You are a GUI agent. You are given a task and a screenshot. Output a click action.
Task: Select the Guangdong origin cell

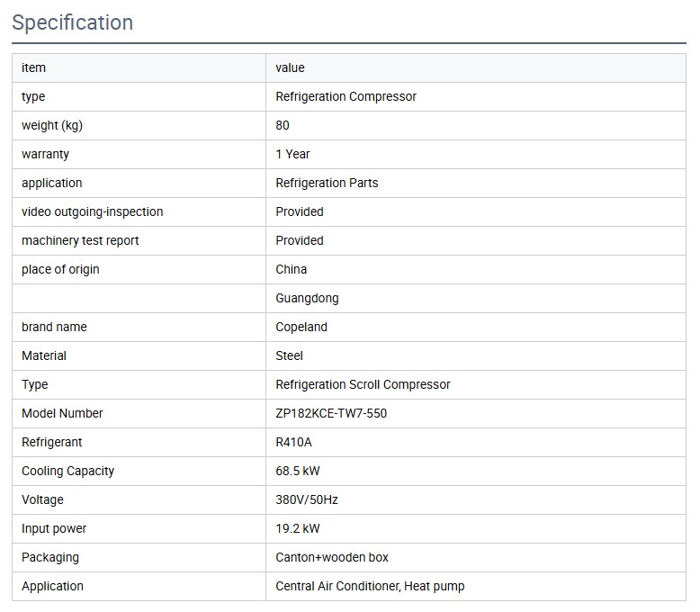tap(307, 298)
